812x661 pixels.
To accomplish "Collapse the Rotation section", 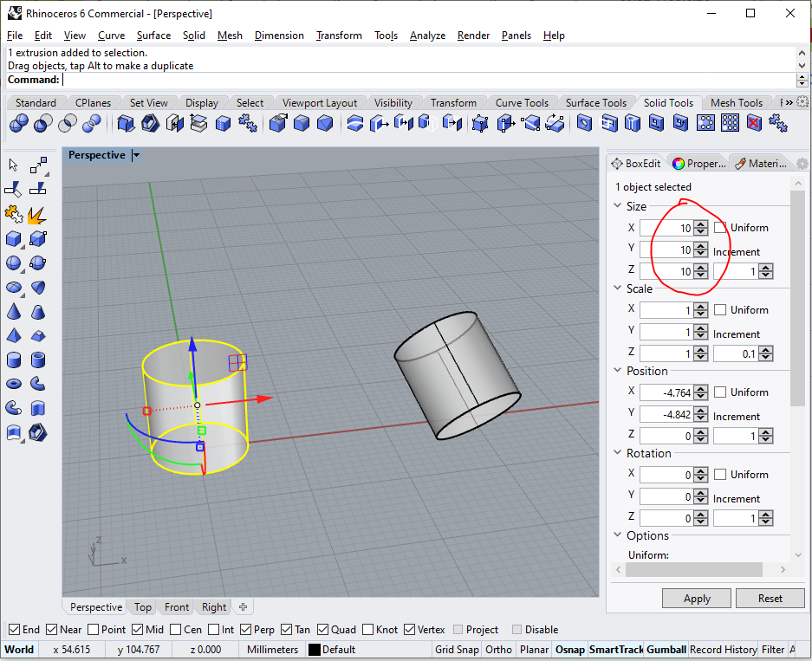I will pyautogui.click(x=617, y=453).
